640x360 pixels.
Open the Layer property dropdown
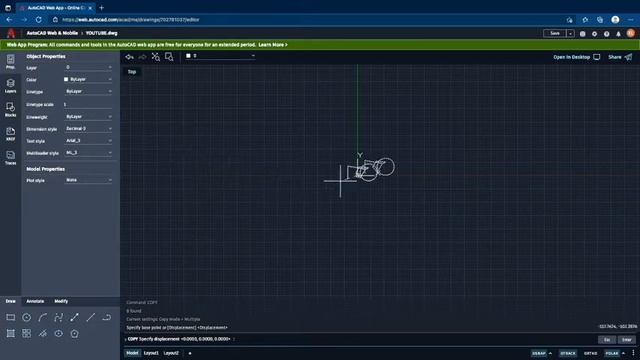pos(88,67)
